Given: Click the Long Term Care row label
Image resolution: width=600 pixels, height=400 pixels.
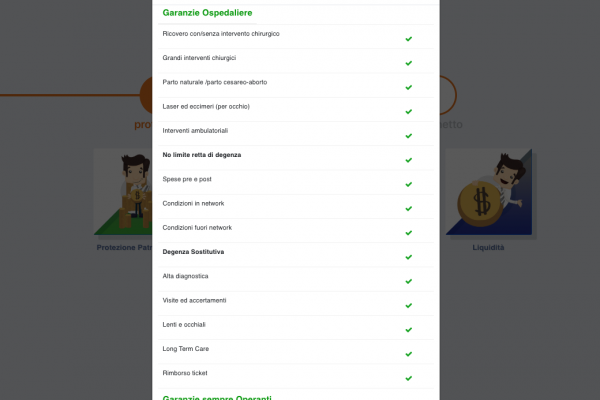Looking at the screenshot, I should coord(186,349).
